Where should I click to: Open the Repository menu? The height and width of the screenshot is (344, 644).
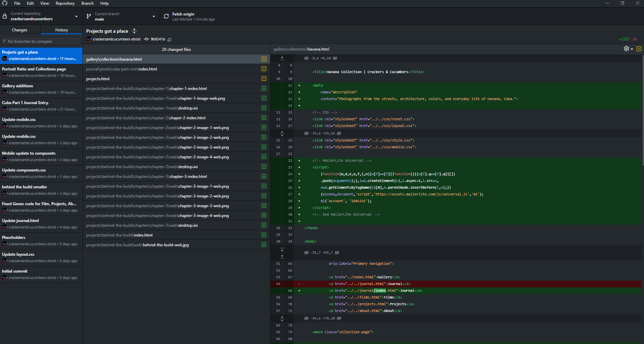(x=65, y=3)
